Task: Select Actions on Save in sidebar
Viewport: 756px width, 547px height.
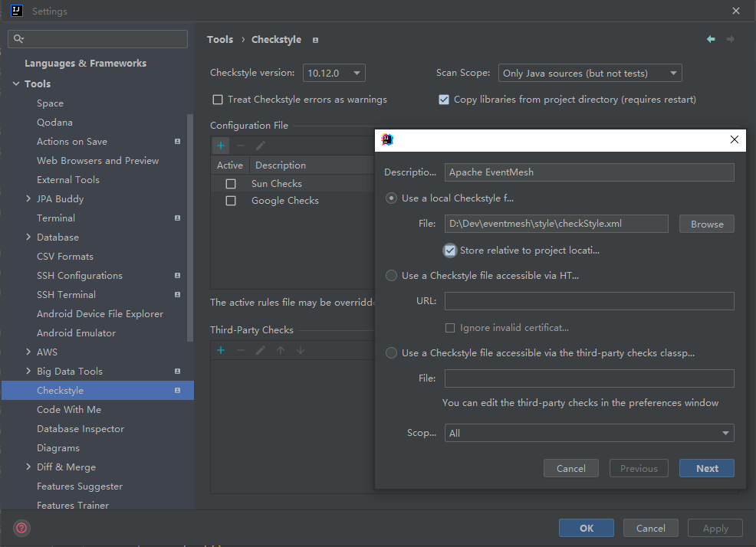Action: 72,142
